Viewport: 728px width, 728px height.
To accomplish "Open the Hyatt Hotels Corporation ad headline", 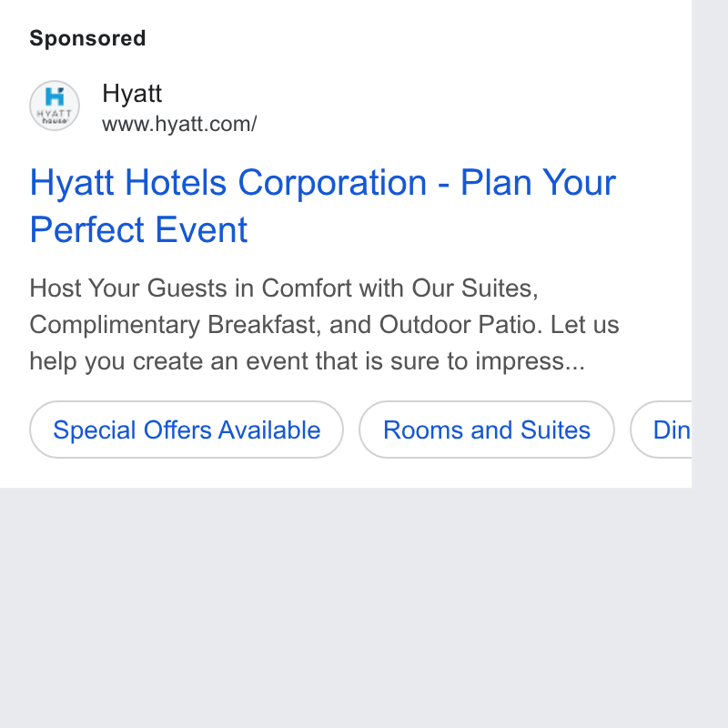I will pos(323,206).
